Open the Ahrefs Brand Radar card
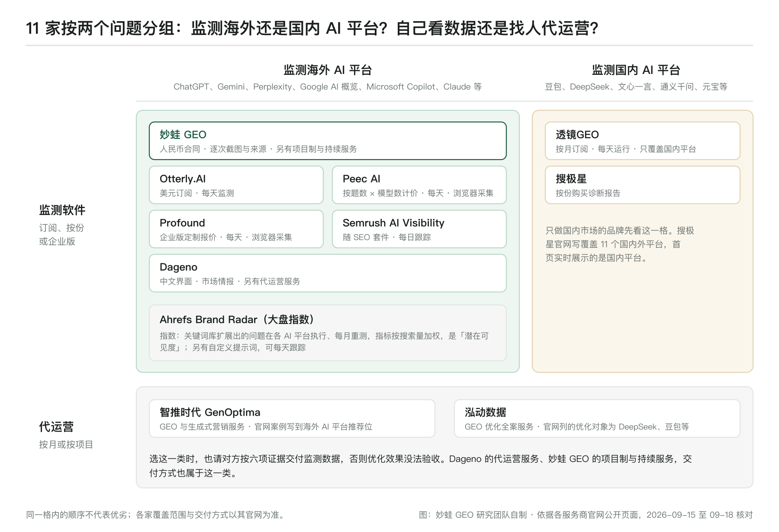Image resolution: width=779 pixels, height=532 pixels. [x=328, y=333]
